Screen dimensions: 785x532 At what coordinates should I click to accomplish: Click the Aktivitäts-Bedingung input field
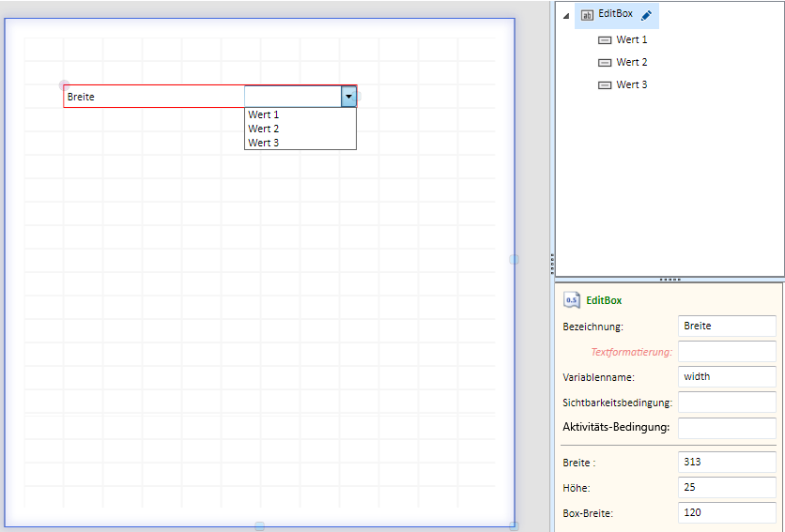[x=727, y=428]
